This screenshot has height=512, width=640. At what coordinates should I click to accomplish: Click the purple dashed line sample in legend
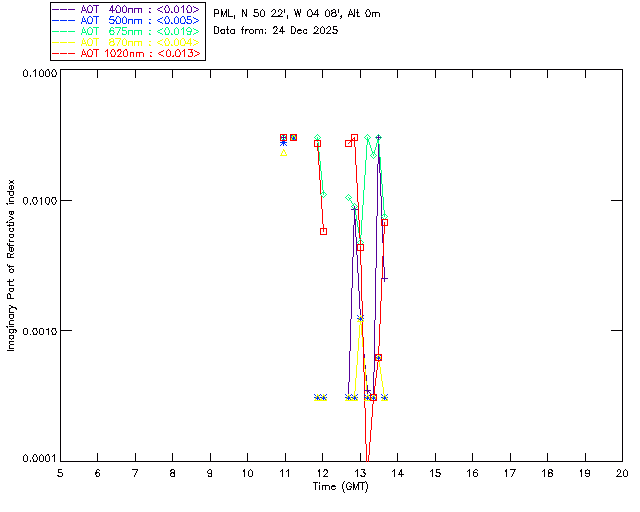(64, 9)
